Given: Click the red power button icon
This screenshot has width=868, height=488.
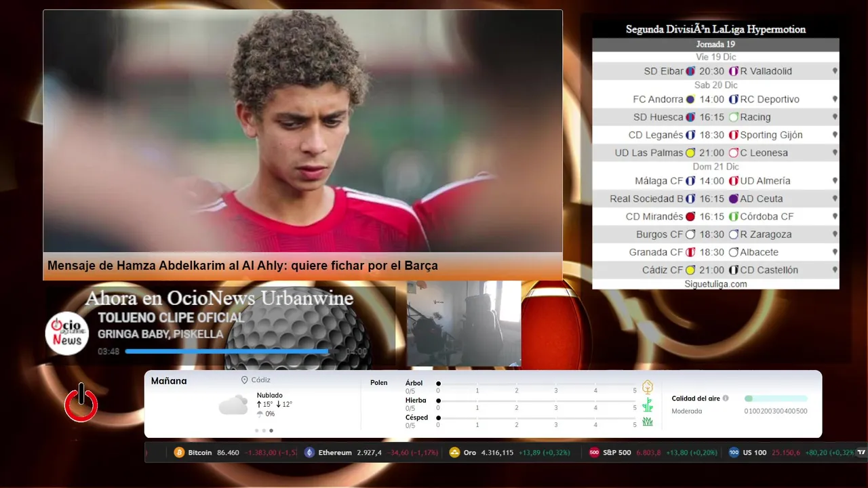Looking at the screenshot, I should click(x=81, y=403).
